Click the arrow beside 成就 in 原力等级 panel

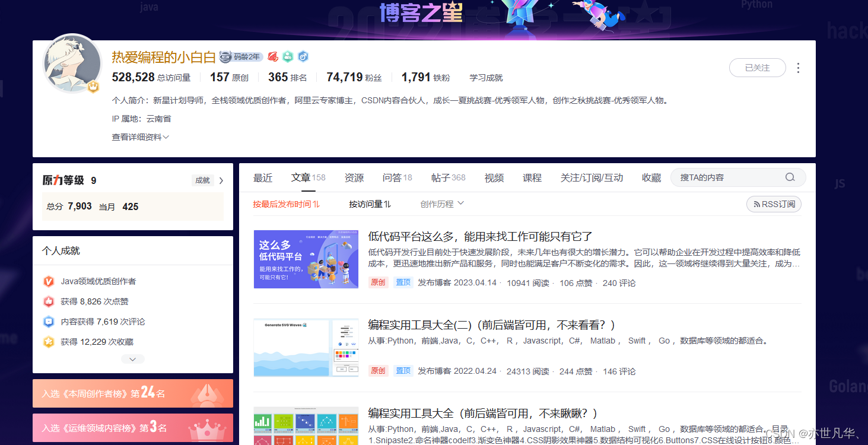[221, 180]
